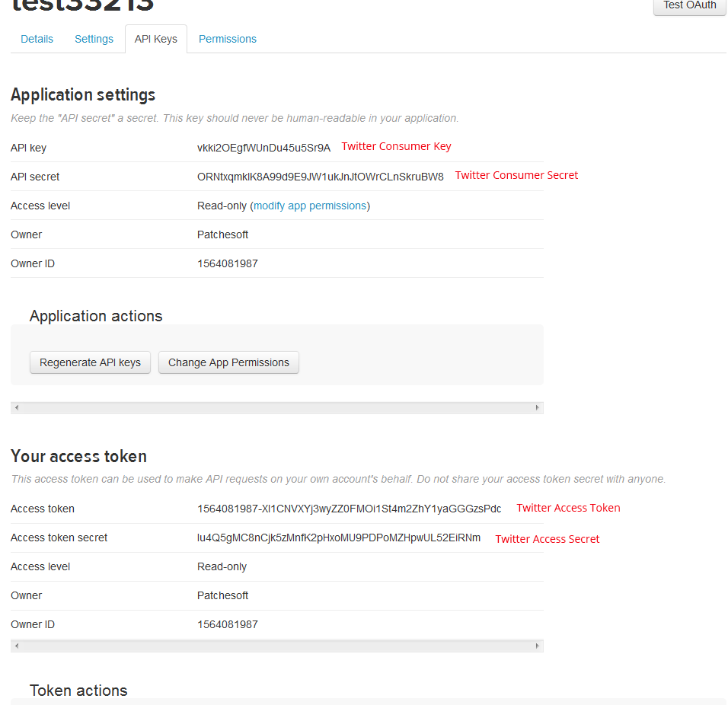
Task: Click Change App Permissions button
Action: coord(228,362)
